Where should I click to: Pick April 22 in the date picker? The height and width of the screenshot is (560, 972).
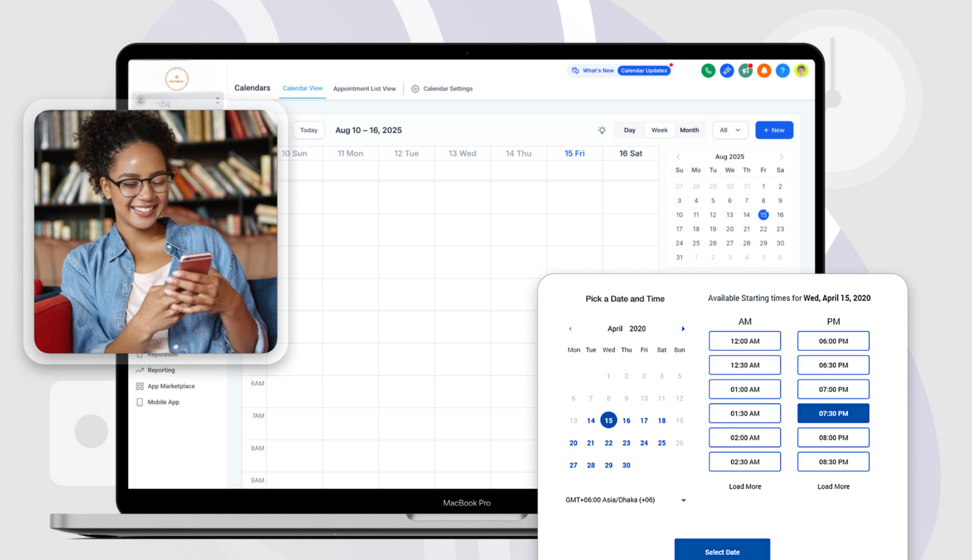coord(608,443)
